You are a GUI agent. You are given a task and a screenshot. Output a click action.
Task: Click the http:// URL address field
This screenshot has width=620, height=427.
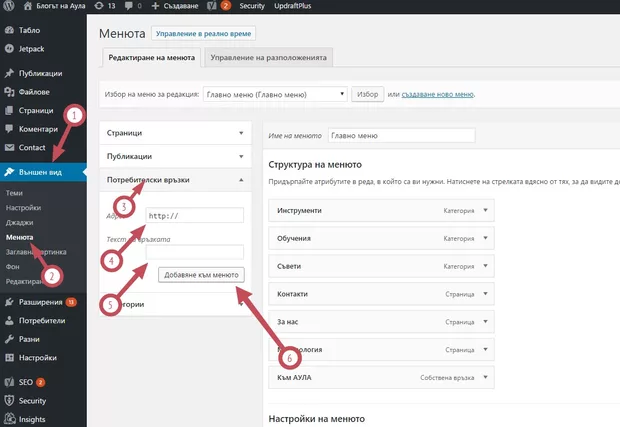(x=193, y=215)
